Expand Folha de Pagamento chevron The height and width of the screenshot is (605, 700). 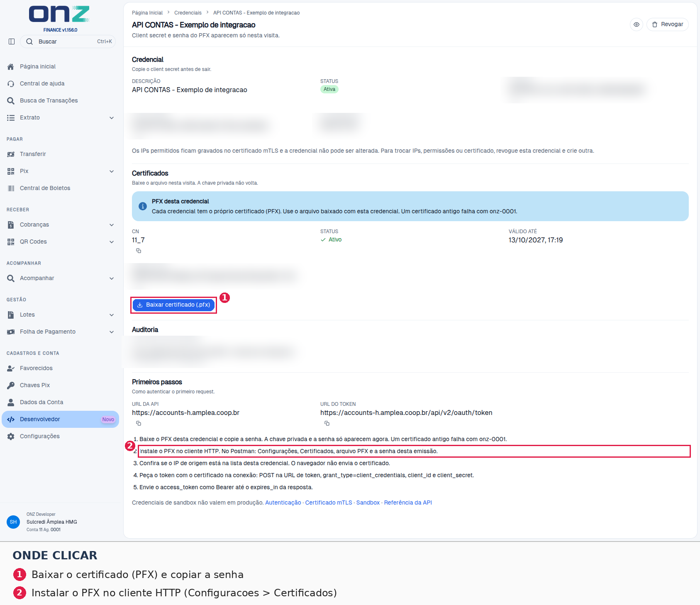point(112,332)
